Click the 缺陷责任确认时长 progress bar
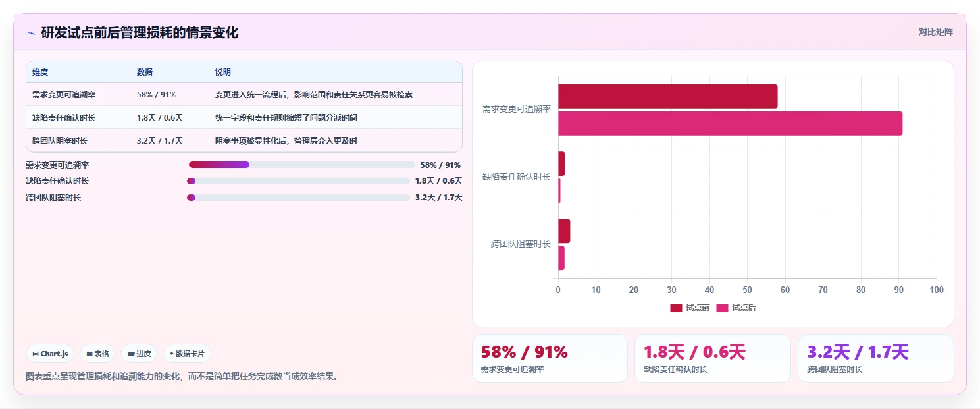The image size is (980, 409). tap(298, 181)
